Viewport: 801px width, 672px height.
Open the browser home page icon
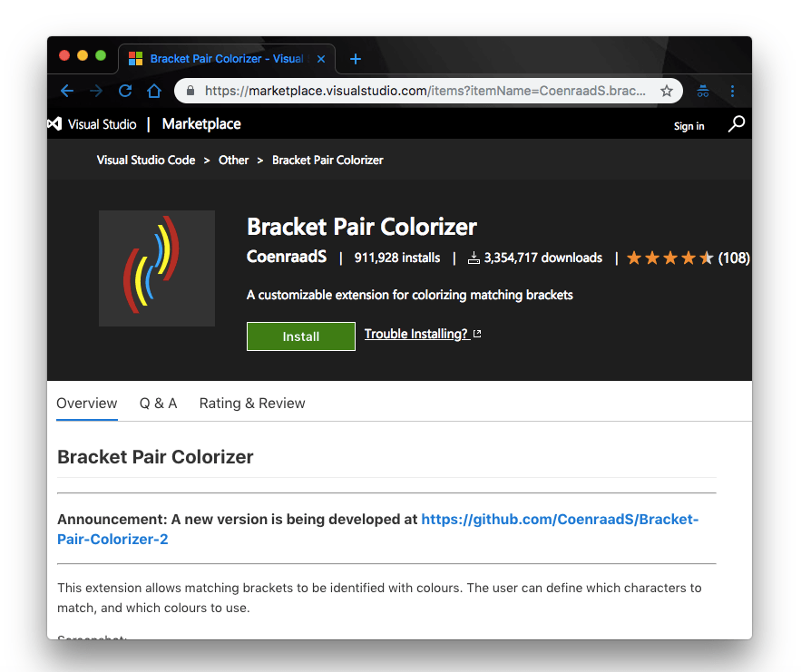[x=154, y=91]
